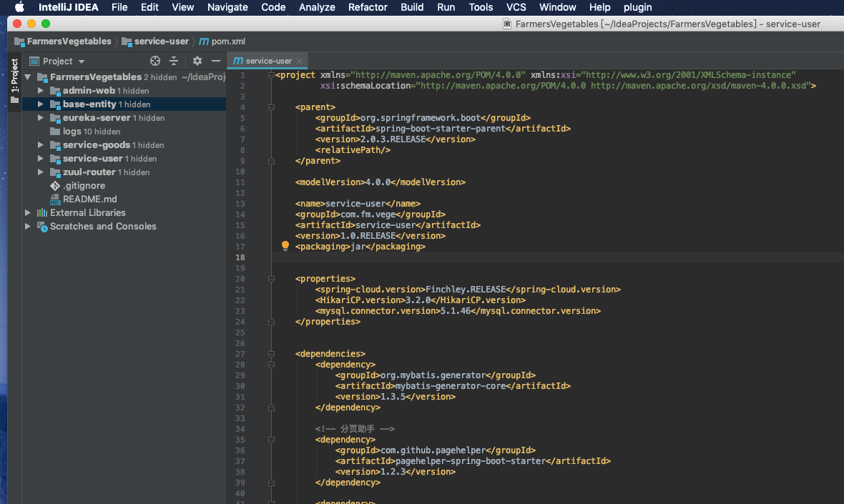
Task: Click the locate/scroll-from-source crosshair icon
Action: click(155, 61)
